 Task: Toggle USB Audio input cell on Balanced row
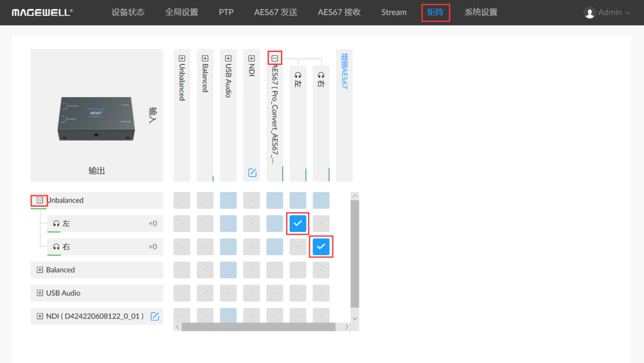click(229, 270)
